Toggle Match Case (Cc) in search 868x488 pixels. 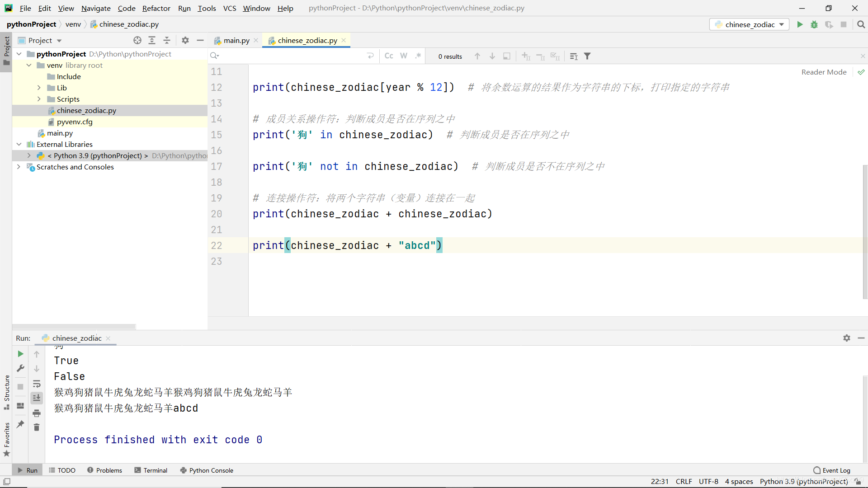[x=389, y=56]
